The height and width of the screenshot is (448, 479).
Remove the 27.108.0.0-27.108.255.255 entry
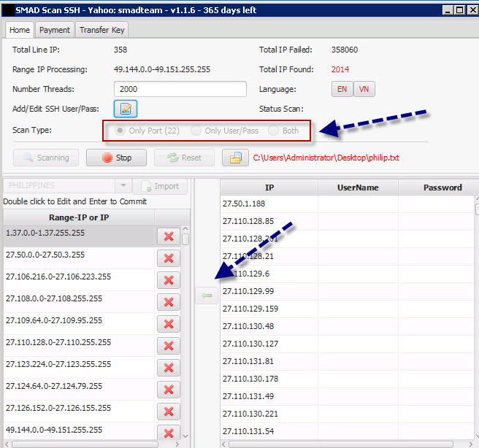(x=169, y=302)
